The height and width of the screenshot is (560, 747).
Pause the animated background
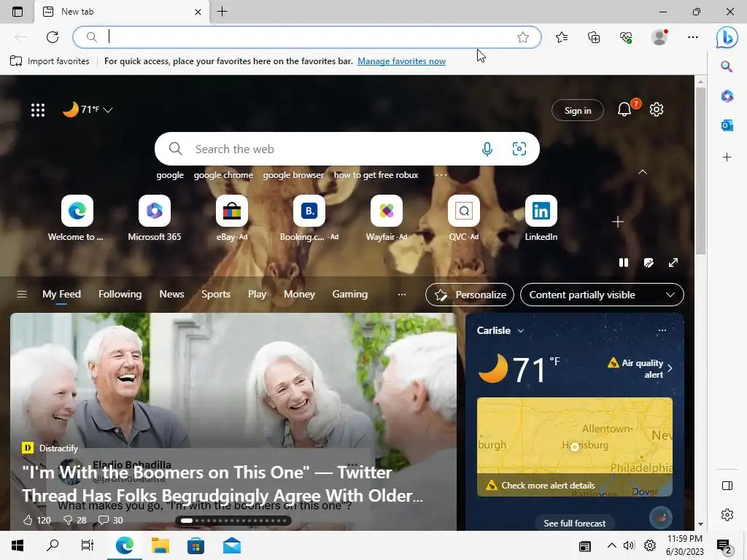[x=623, y=262]
